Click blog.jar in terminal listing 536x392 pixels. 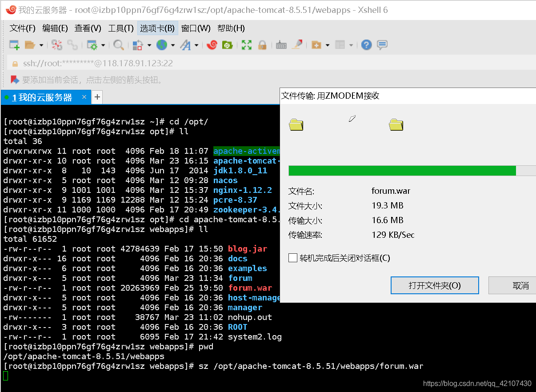point(248,249)
